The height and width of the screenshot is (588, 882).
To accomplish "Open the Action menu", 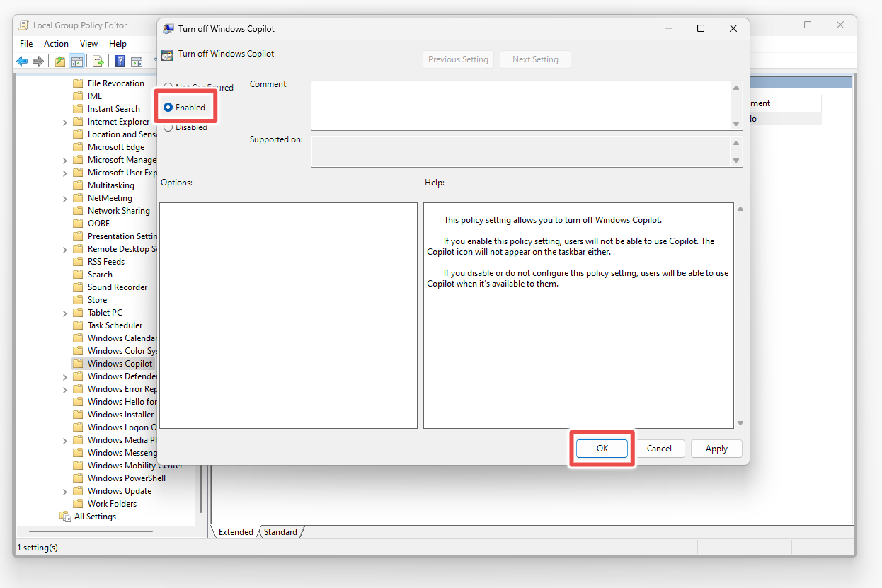I will click(57, 44).
